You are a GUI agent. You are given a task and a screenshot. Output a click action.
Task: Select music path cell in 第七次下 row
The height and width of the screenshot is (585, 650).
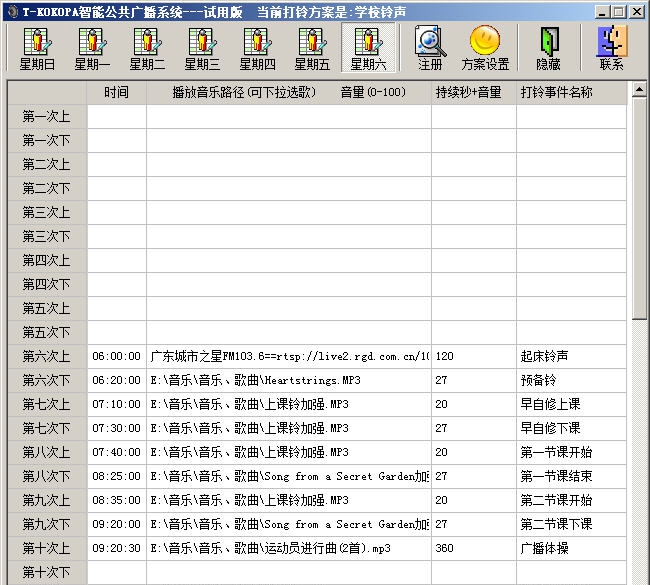point(289,429)
